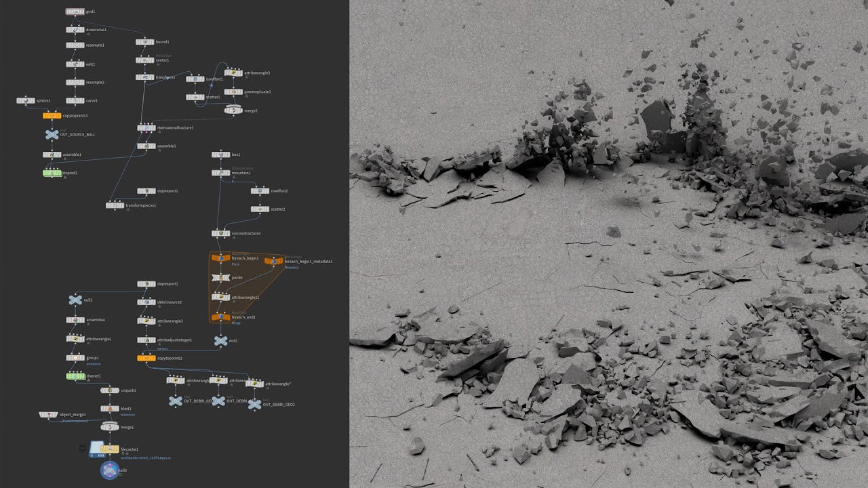
Task: Select the green dopnet1 node
Action: (x=75, y=375)
